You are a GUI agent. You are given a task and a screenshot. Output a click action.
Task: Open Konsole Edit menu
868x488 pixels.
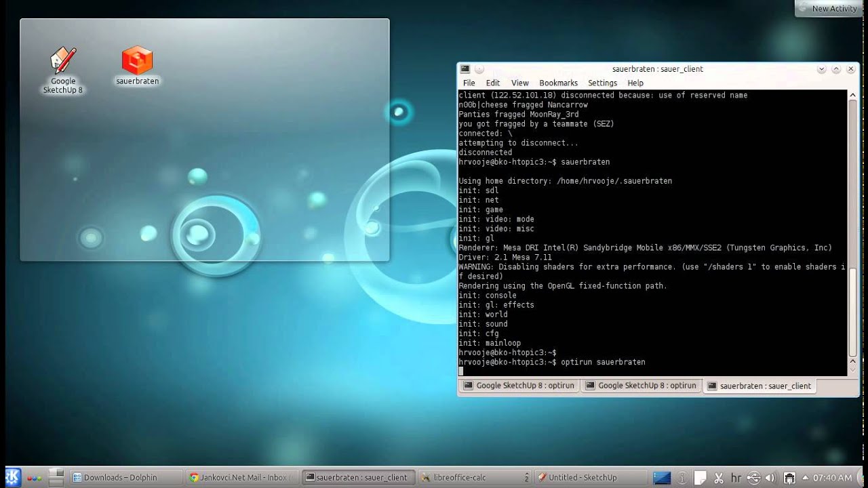tap(493, 83)
